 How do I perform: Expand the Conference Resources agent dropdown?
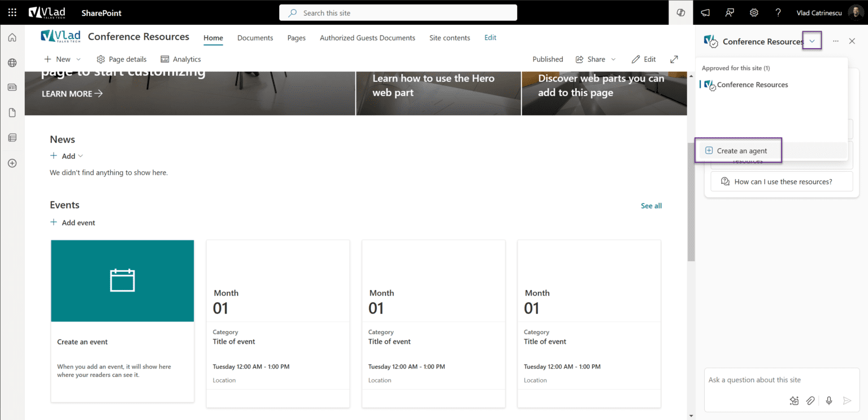coord(811,40)
